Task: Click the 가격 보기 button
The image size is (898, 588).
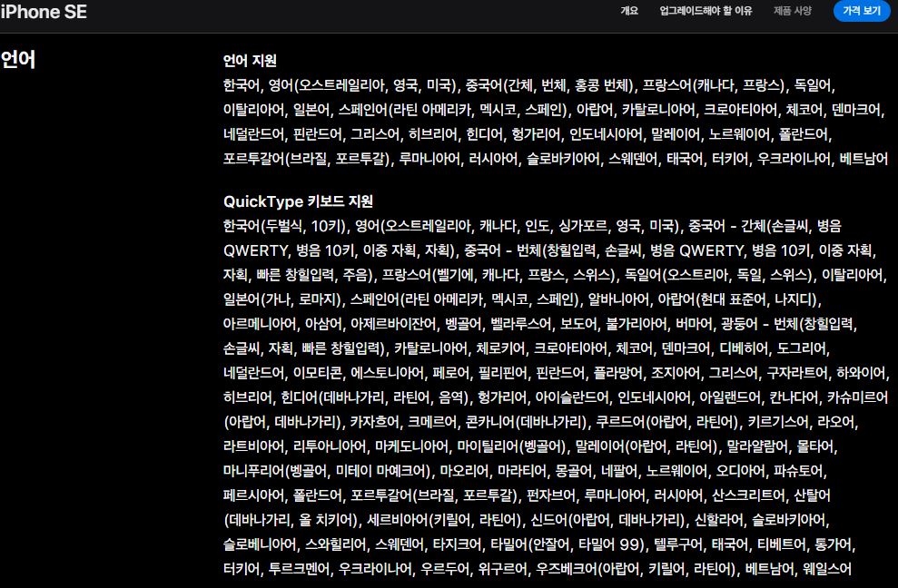Action: (862, 11)
